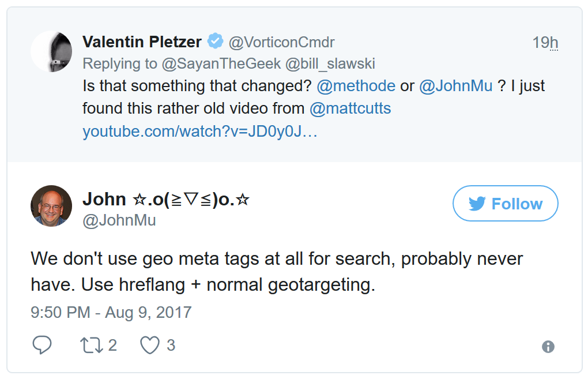Click the verified badge beside Valentin Pletzer
This screenshot has height=379, width=588.
point(215,41)
